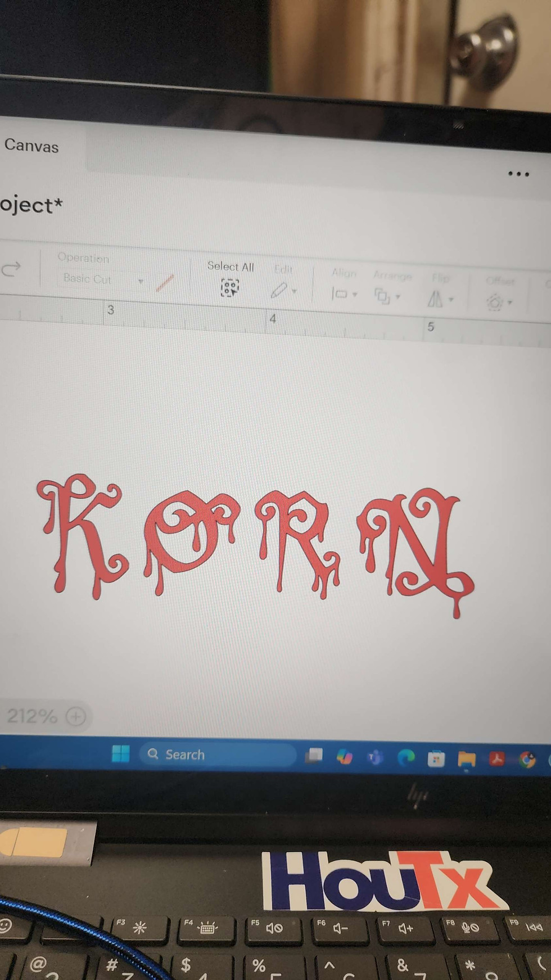The height and width of the screenshot is (980, 551).
Task: Open Adobe Acrobat from the taskbar
Action: click(497, 760)
